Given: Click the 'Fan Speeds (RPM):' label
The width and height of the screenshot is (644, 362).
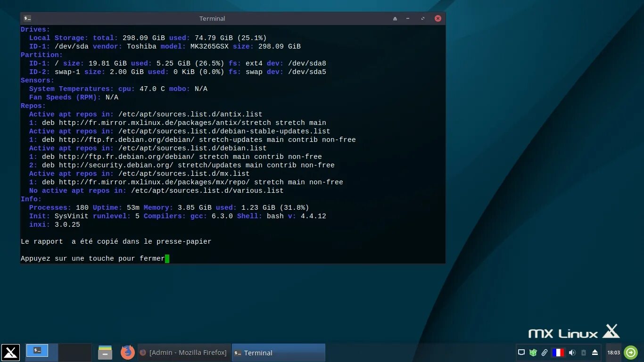Looking at the screenshot, I should [65, 97].
